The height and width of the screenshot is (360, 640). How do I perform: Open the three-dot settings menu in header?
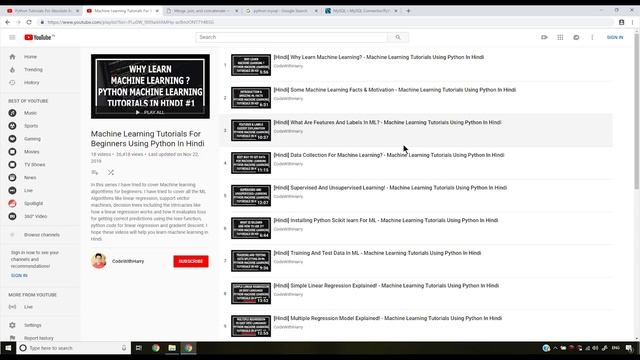[x=592, y=37]
